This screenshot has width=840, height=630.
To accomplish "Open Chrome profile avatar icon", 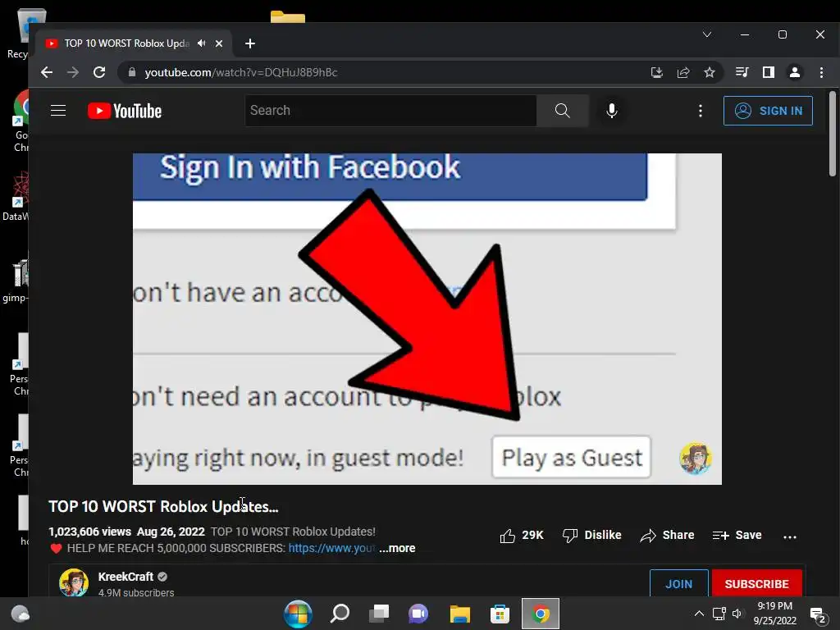I will [794, 72].
